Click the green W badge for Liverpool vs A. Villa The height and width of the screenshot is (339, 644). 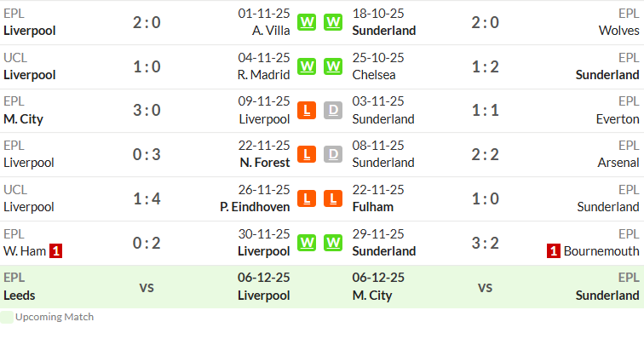click(x=307, y=22)
